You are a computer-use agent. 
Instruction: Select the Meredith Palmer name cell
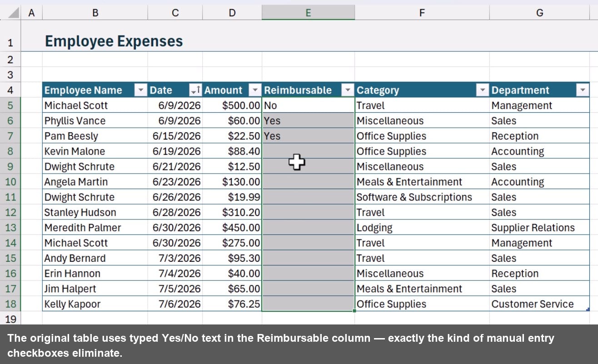(95, 228)
